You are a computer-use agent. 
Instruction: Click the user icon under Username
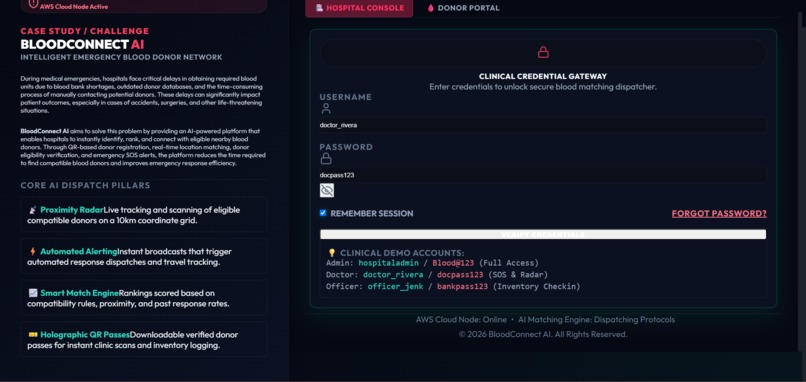pyautogui.click(x=326, y=108)
